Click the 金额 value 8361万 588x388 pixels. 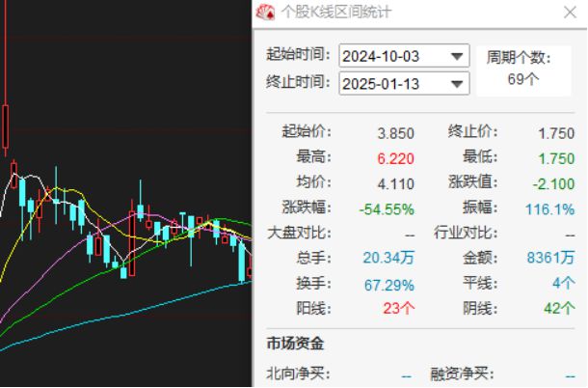(550, 258)
